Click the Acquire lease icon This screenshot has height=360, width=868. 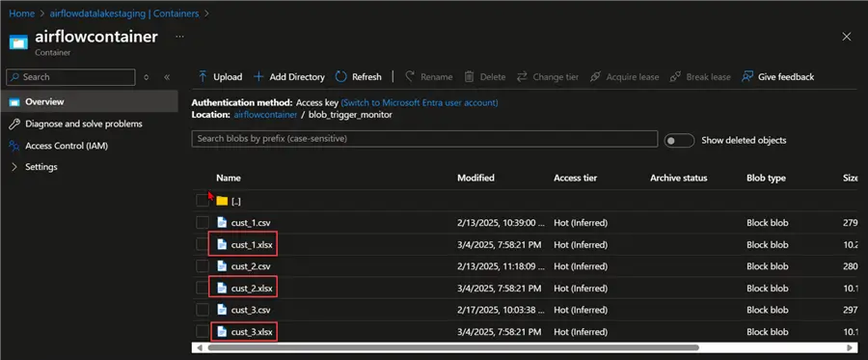click(595, 76)
